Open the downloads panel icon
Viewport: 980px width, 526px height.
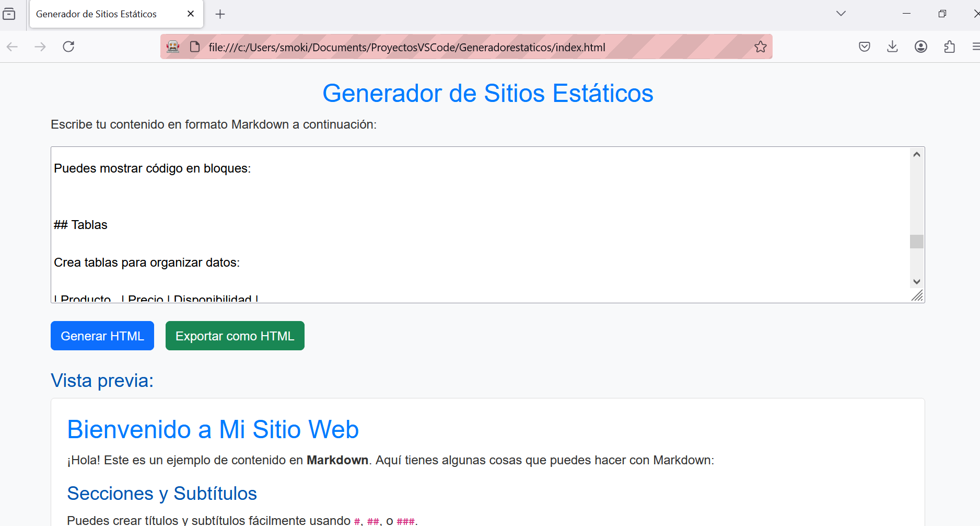click(892, 47)
